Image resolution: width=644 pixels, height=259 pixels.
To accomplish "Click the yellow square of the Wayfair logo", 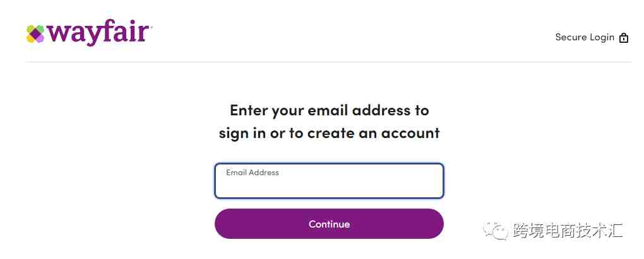I will point(30,38).
